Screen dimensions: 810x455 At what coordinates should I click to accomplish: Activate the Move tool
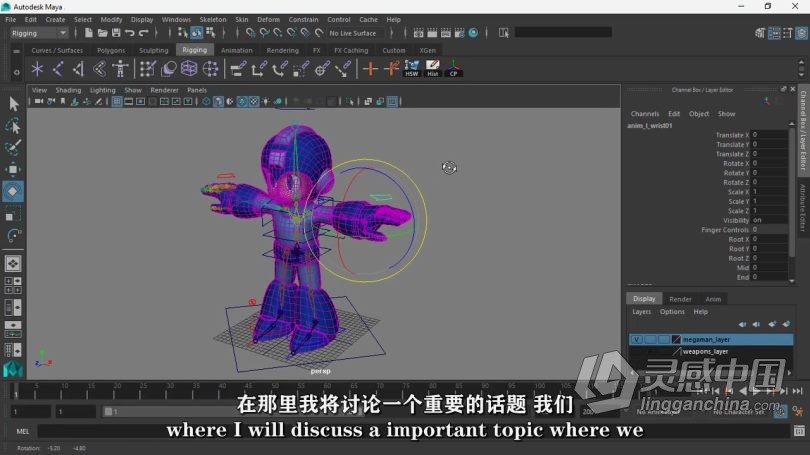point(13,169)
